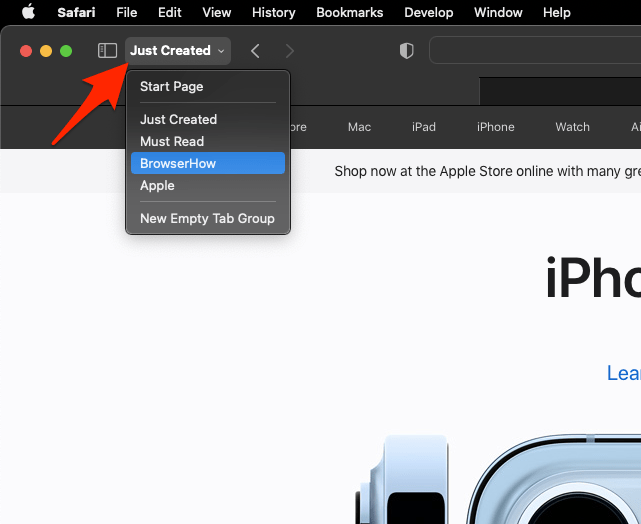Expand the Just Created tab group dropdown
This screenshot has height=524, width=641.
(x=177, y=51)
